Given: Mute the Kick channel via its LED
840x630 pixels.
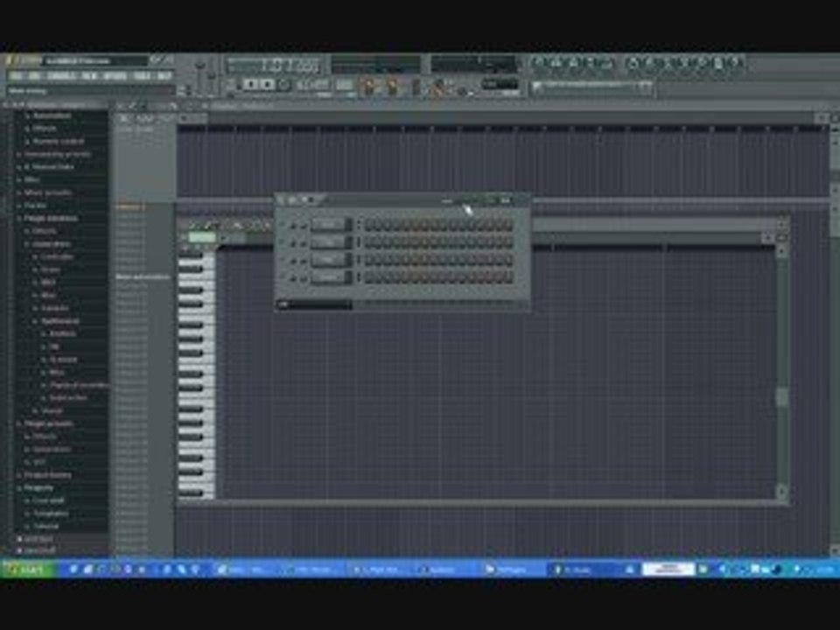Looking at the screenshot, I should click(x=283, y=226).
